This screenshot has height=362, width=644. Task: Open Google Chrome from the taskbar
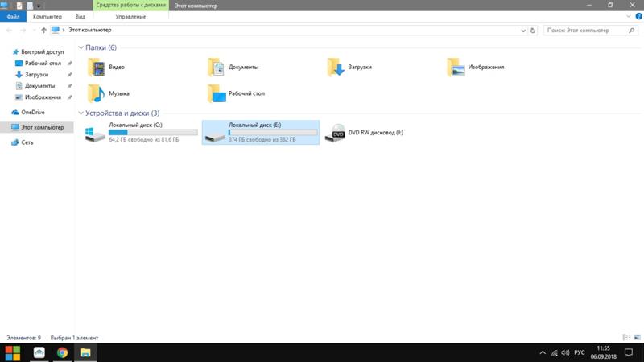[x=62, y=352]
